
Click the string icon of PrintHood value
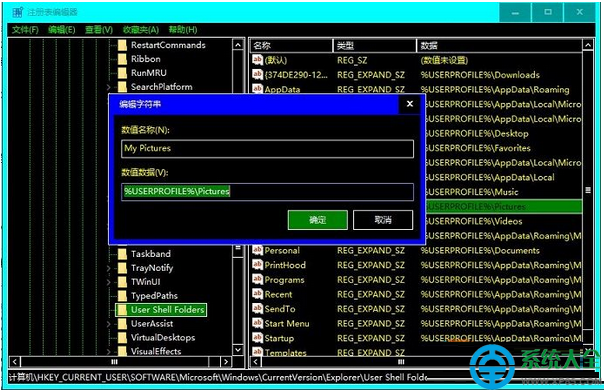tap(257, 265)
